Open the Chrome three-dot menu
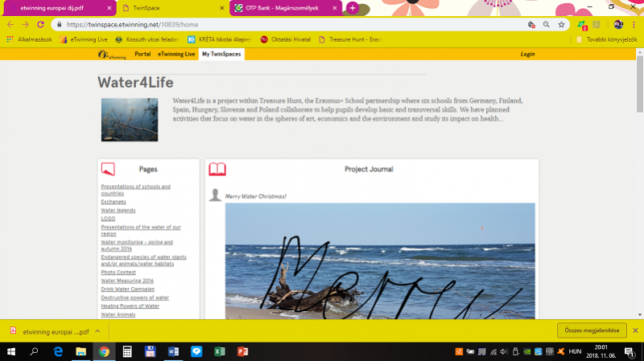The width and height of the screenshot is (644, 361). [635, 25]
